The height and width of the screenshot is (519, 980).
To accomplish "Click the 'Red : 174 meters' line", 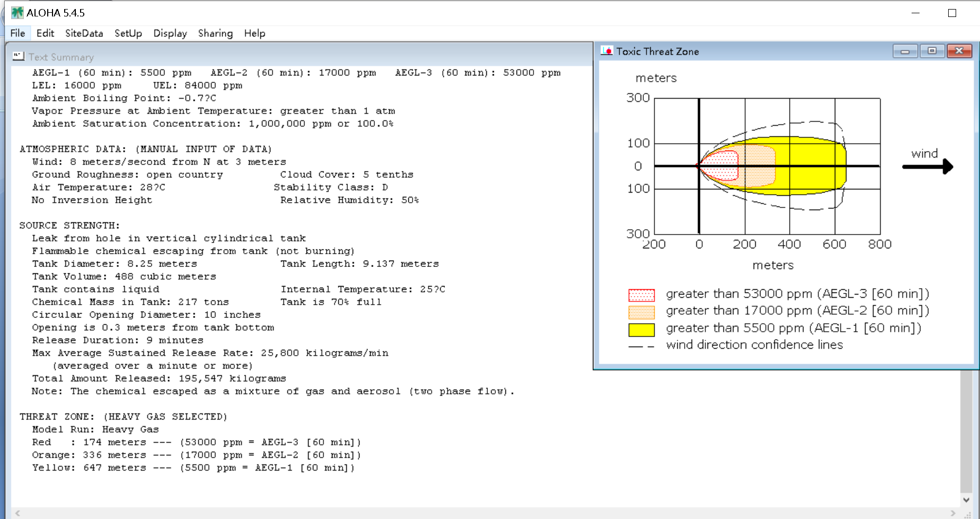I will 197,442.
